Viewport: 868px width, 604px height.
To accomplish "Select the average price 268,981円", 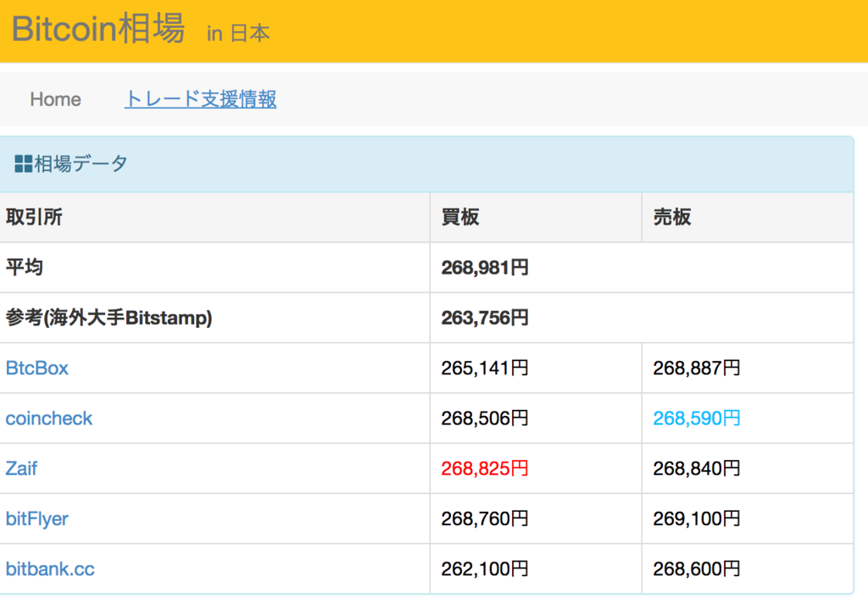I will coord(485,268).
